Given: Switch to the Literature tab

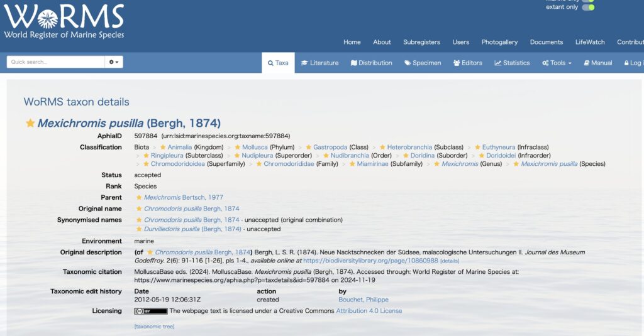Looking at the screenshot, I should 319,63.
